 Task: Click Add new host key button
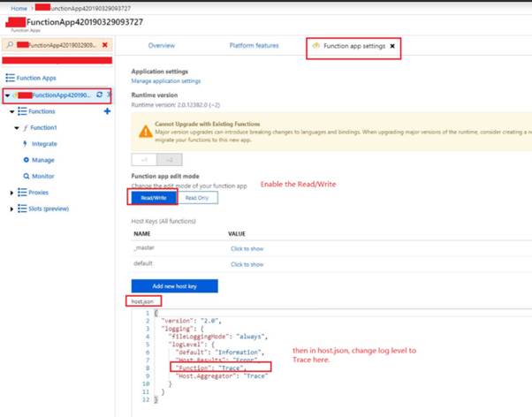pos(175,286)
